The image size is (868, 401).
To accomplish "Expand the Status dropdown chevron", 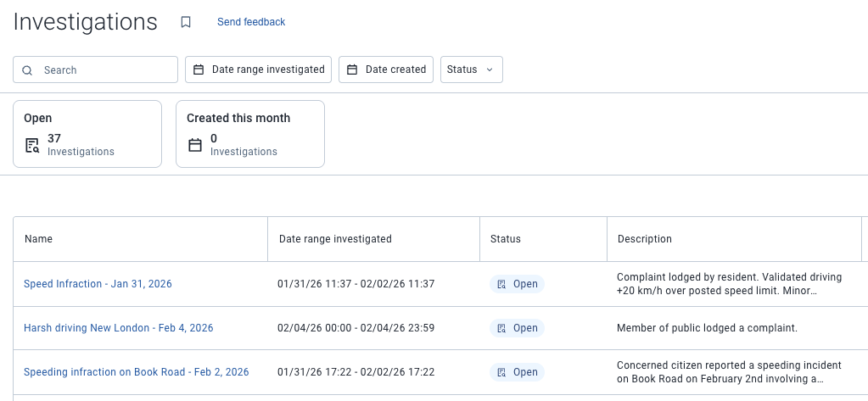I will coord(490,70).
